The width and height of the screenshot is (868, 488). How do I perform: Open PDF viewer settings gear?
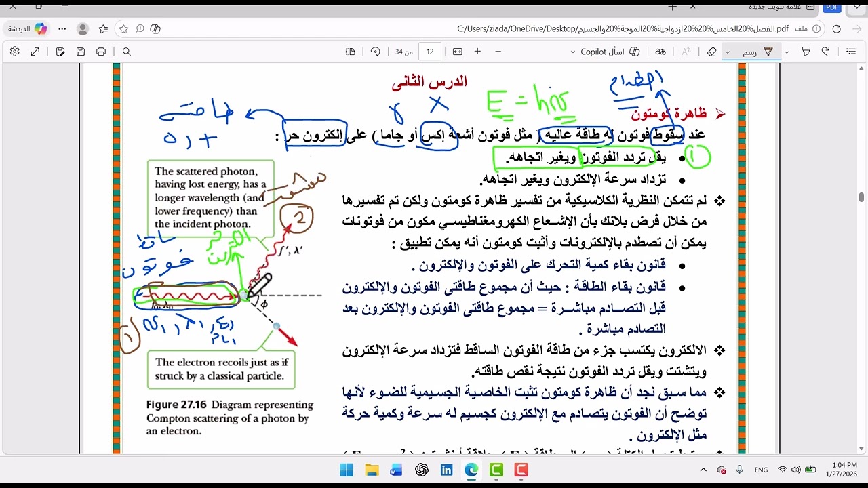click(15, 52)
